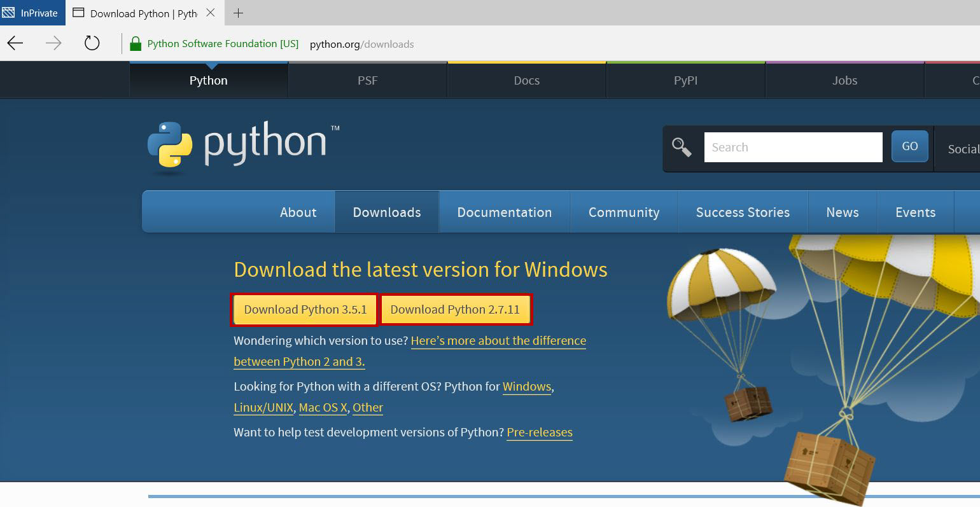
Task: Open the Pre-releases link
Action: point(540,432)
